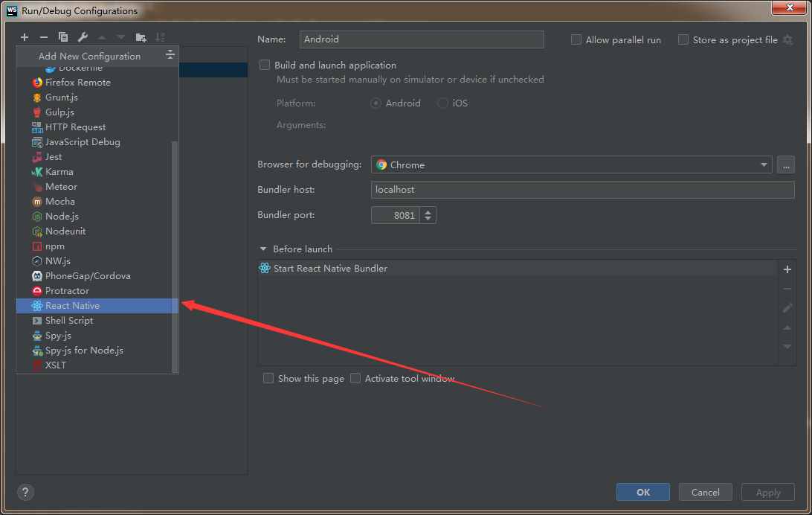
Task: Click the Bundler port value field
Action: (x=396, y=216)
